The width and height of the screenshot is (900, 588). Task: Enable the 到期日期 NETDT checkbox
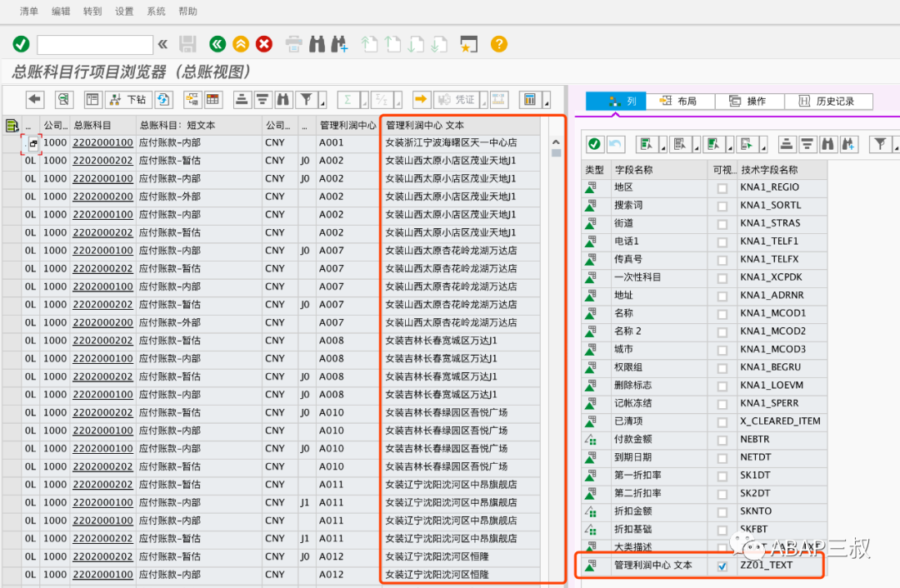click(722, 458)
